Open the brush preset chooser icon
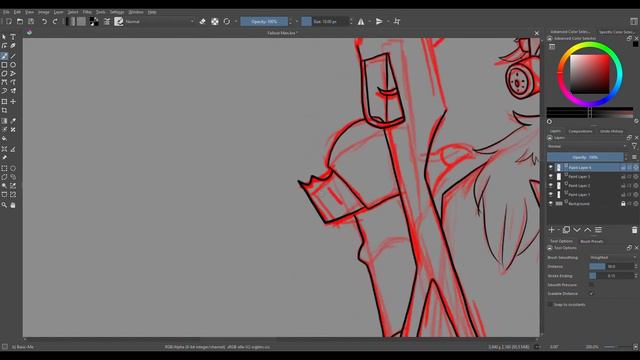Screen dimensions: 640x360 [x=119, y=21]
